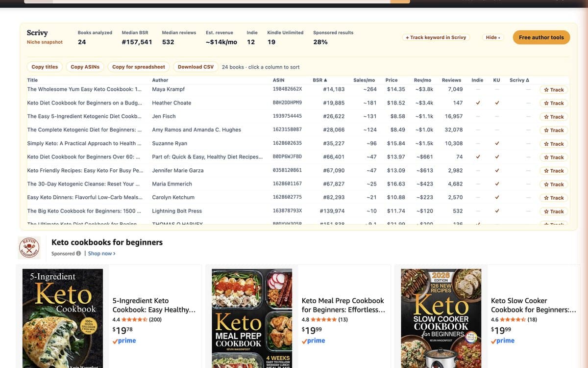Sort by Title column header
The width and height of the screenshot is (588, 368).
32,80
